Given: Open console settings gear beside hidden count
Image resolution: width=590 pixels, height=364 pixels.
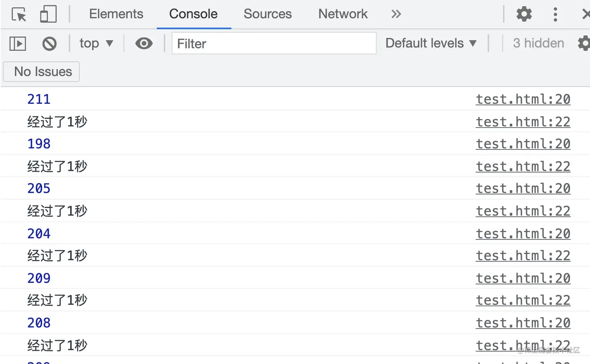Looking at the screenshot, I should click(x=584, y=43).
